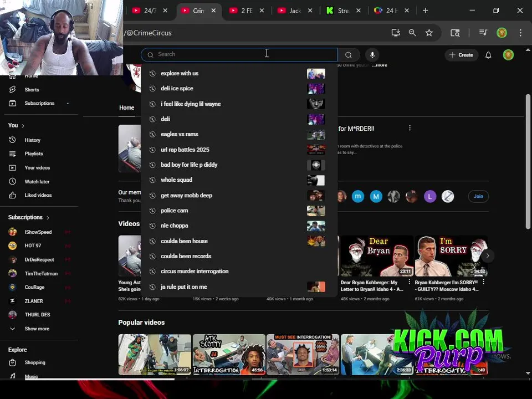This screenshot has height=399, width=532.
Task: Open Google Lens search icon
Action: coord(455,33)
